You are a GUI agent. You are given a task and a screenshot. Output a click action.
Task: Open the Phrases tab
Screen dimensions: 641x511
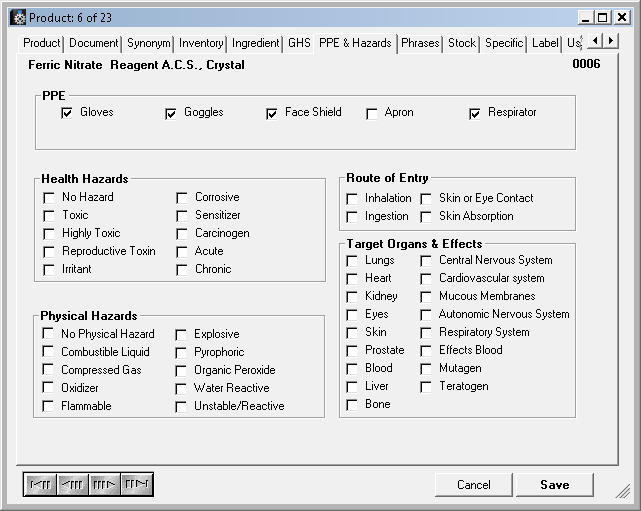pos(420,43)
